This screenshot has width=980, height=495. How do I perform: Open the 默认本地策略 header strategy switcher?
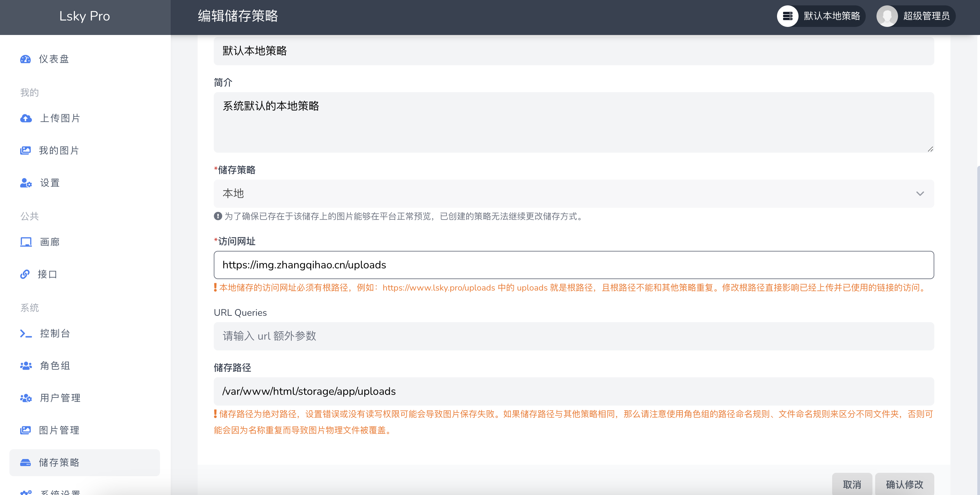pyautogui.click(x=821, y=16)
